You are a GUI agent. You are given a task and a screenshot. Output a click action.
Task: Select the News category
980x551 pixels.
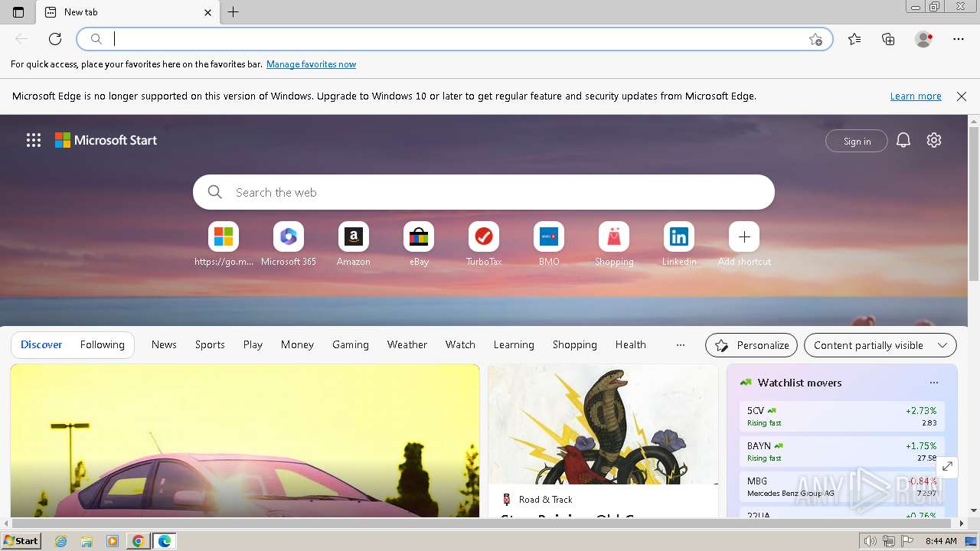point(164,345)
